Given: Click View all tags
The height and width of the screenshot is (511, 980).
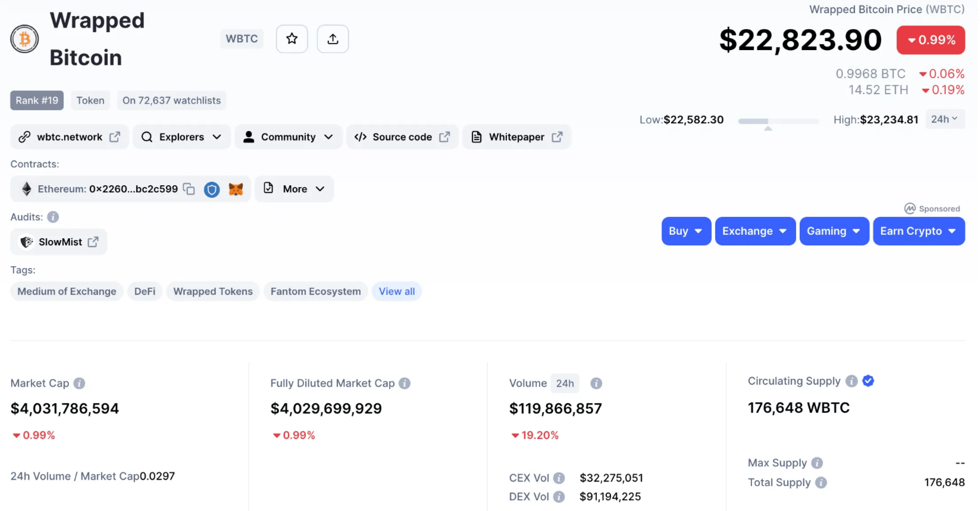Looking at the screenshot, I should [397, 291].
